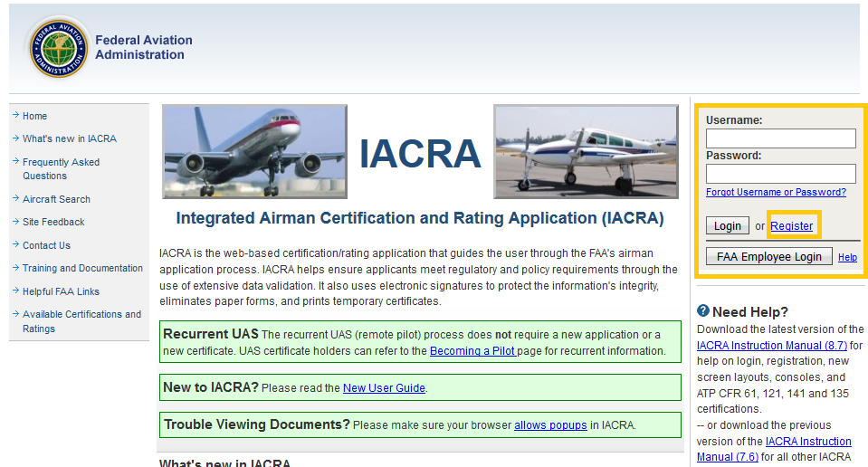This screenshot has width=868, height=467.
Task: Click the FAA seal logo
Action: [58, 47]
